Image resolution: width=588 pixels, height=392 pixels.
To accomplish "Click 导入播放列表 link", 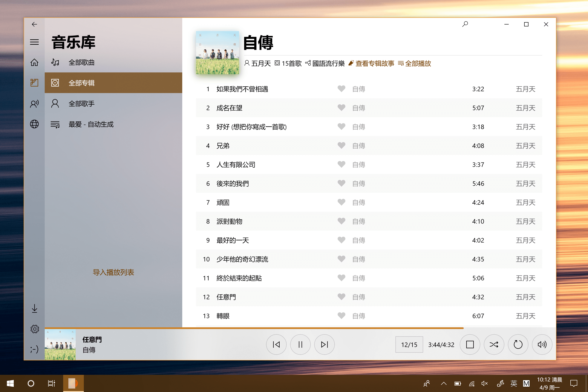I will [x=113, y=272].
